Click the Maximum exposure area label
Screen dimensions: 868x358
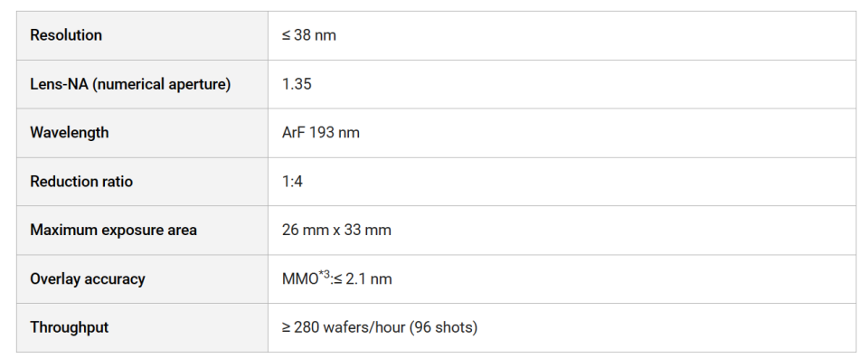[x=114, y=231]
